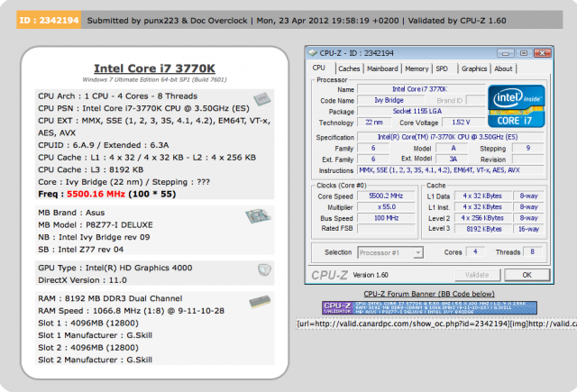The width and height of the screenshot is (577, 392).
Task: Show the About tab
Action: pyautogui.click(x=503, y=68)
